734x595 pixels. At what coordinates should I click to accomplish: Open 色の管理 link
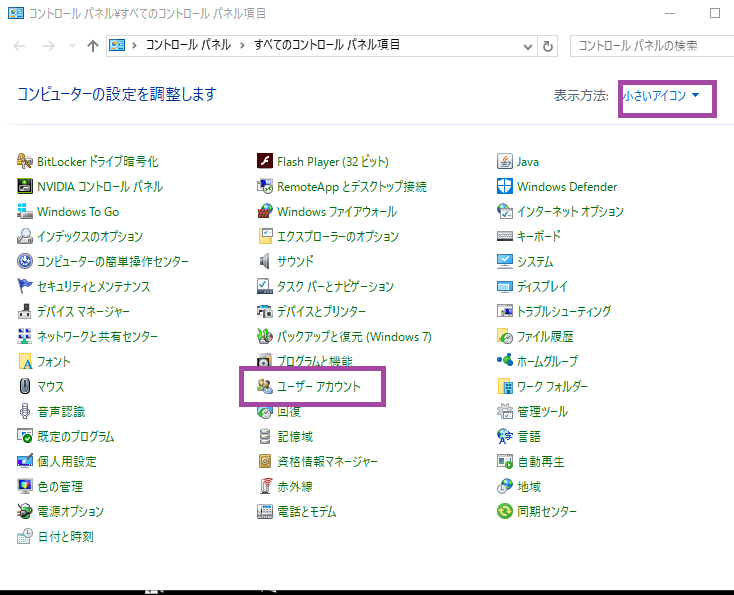[x=60, y=486]
